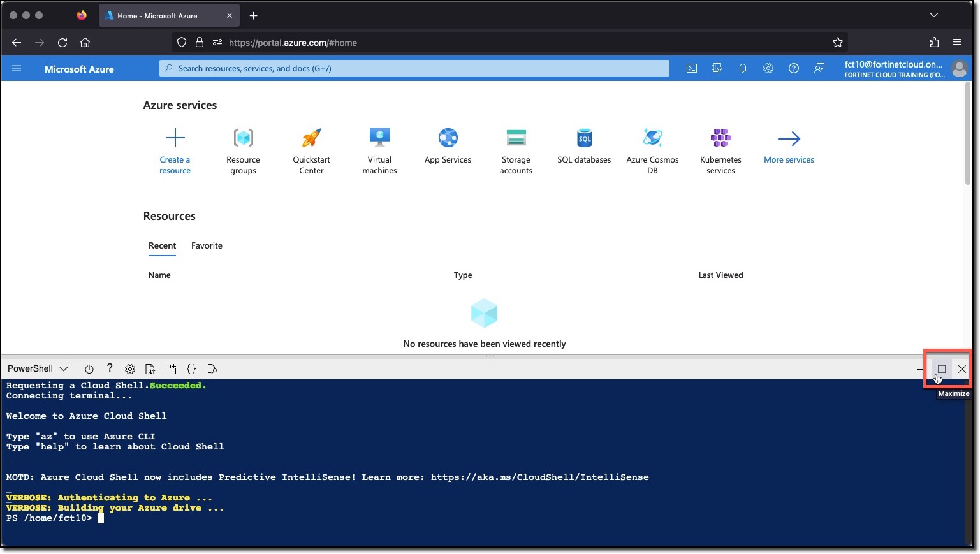Viewport: 980px width, 554px height.
Task: Click the Type column header
Action: pyautogui.click(x=463, y=275)
